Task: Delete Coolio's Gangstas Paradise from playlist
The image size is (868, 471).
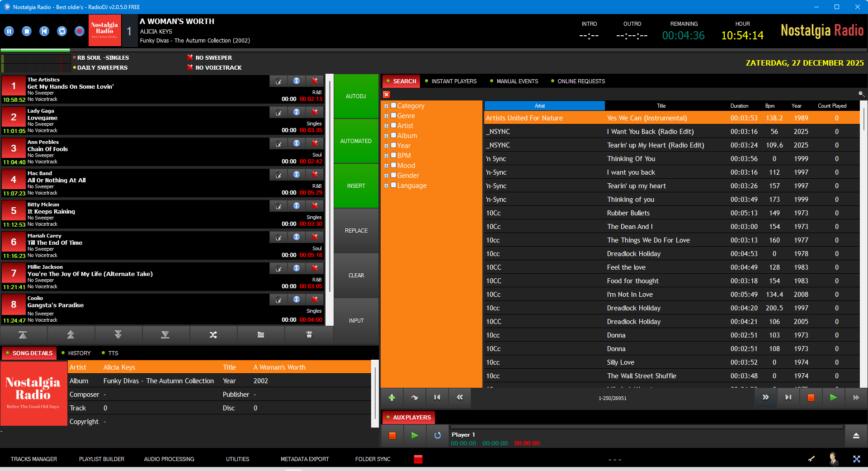Action: 315,300
